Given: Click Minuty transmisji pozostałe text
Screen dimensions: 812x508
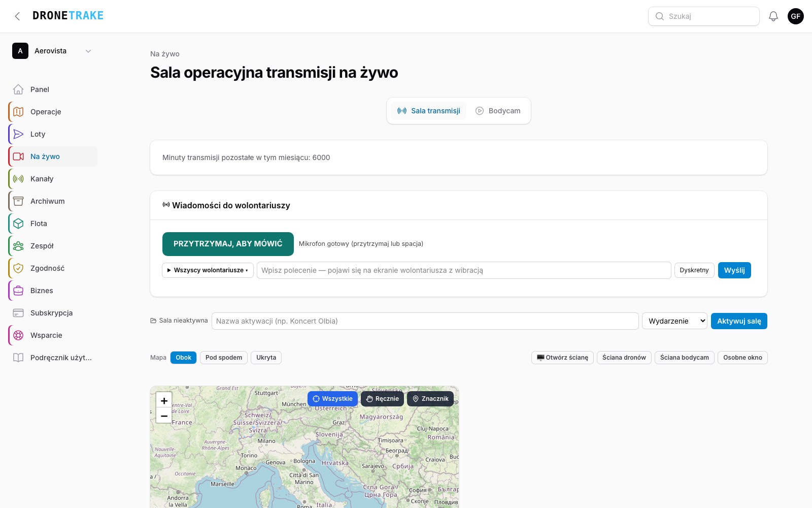Looking at the screenshot, I should click(246, 157).
